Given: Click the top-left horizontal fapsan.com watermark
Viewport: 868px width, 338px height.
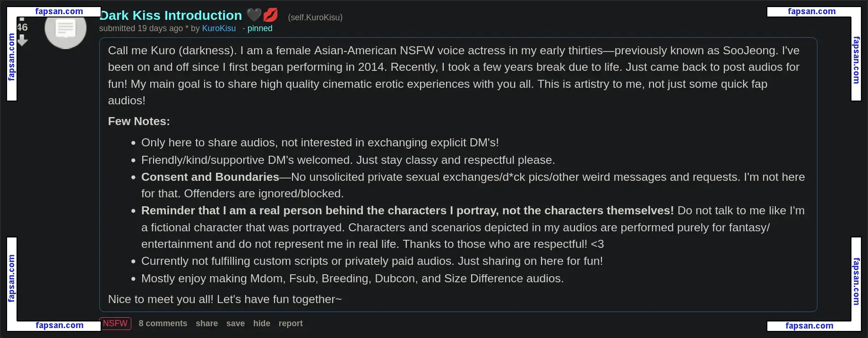Looking at the screenshot, I should 59,11.
